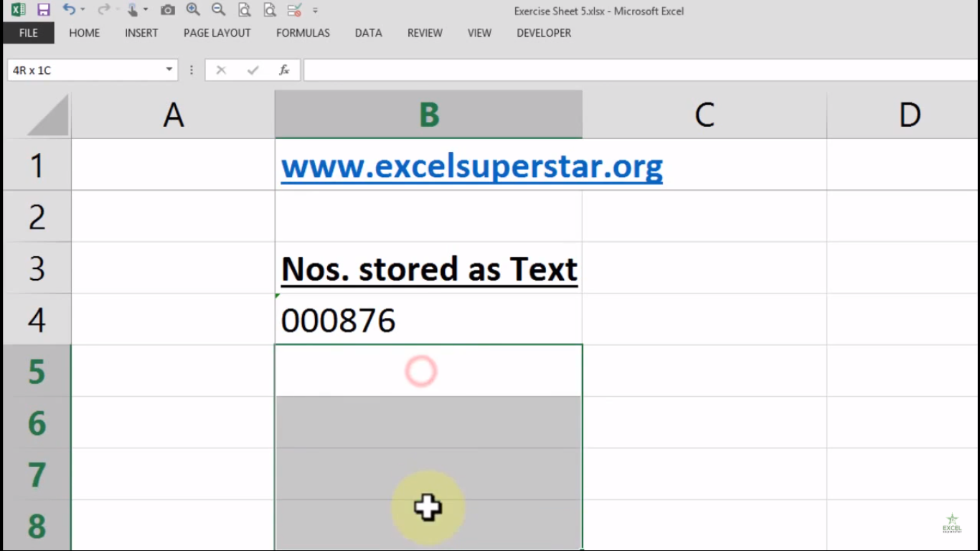Switch to the VIEW tab
Screen dimensions: 980x551
(479, 33)
